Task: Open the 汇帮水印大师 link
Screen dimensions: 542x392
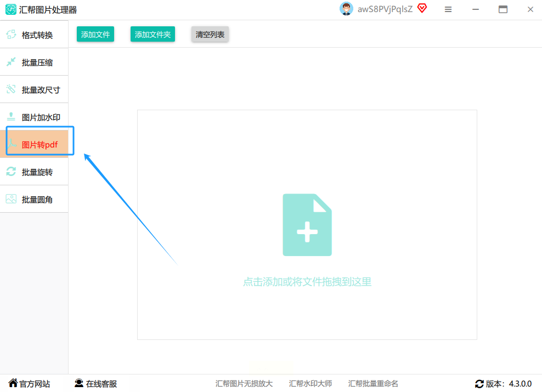Action: (x=310, y=384)
